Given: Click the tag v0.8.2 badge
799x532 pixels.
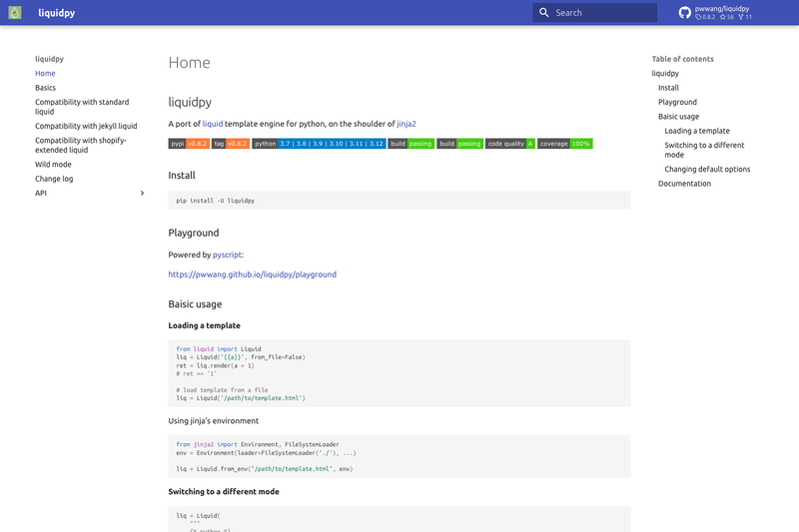Looking at the screenshot, I should point(231,144).
